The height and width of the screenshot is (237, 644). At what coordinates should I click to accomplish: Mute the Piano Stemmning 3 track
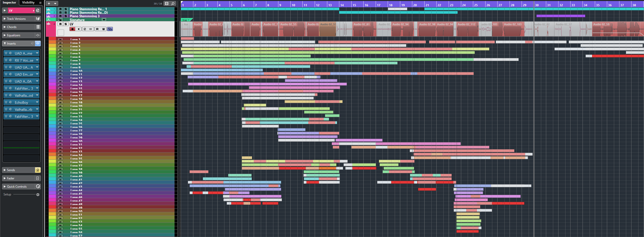[60, 16]
